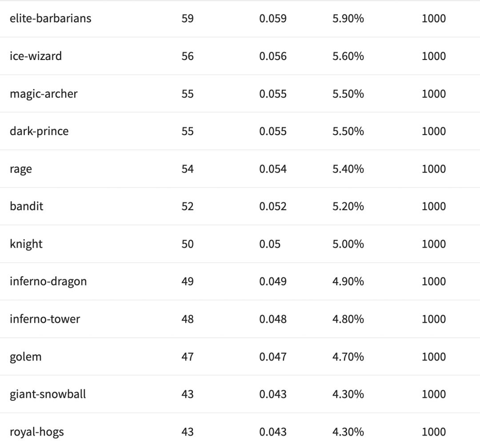Click the 4.70% cell for golem
The image size is (480, 448).
[x=348, y=356]
